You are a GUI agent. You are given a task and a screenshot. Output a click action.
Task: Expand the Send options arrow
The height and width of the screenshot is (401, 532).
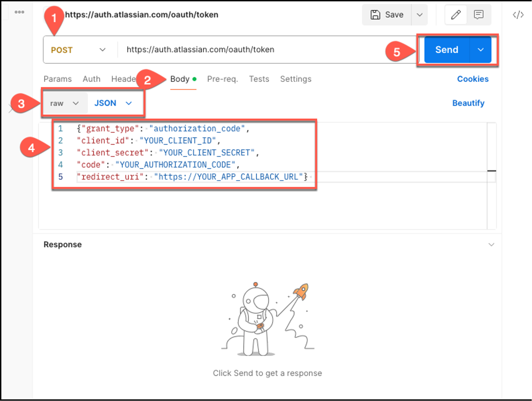pos(480,50)
